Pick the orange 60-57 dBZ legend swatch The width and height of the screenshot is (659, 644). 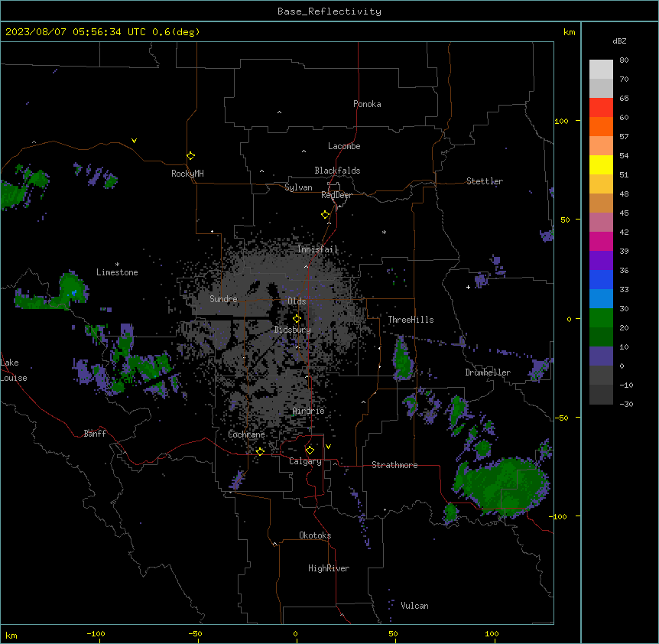pyautogui.click(x=601, y=126)
